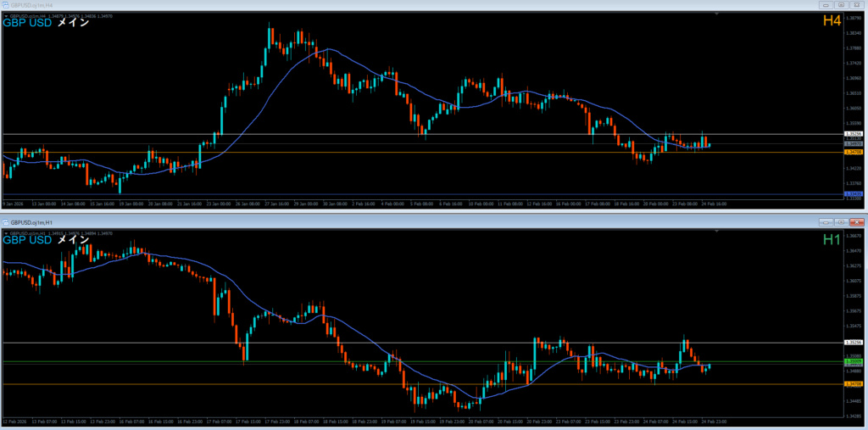Click the 24 Feb 16:00 date on H4 time axis
The width and height of the screenshot is (868, 430).
(x=714, y=204)
